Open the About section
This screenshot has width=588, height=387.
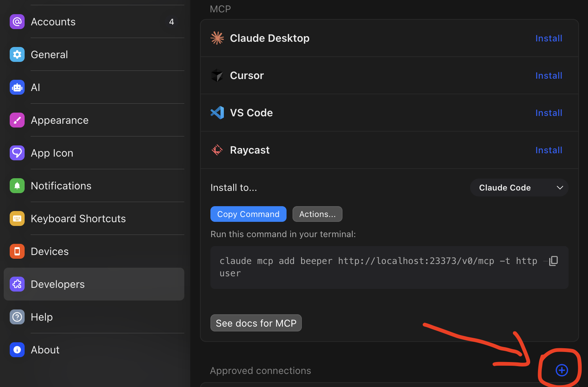point(94,350)
